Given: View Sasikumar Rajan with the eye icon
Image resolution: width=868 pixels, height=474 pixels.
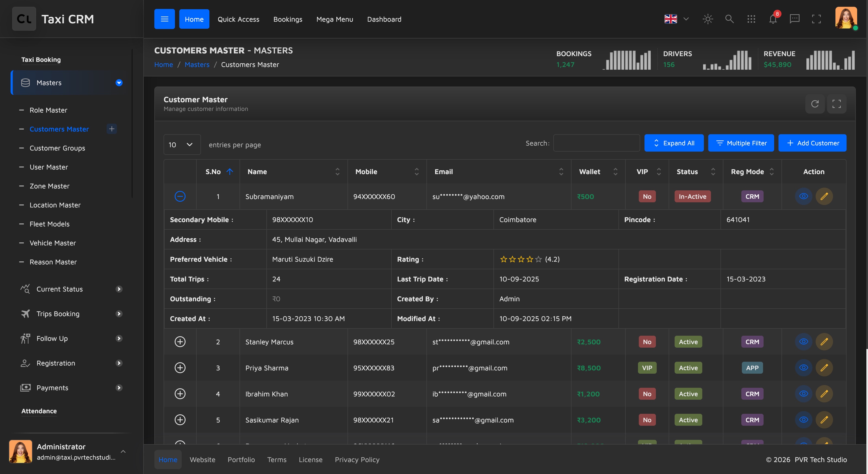Looking at the screenshot, I should click(803, 420).
